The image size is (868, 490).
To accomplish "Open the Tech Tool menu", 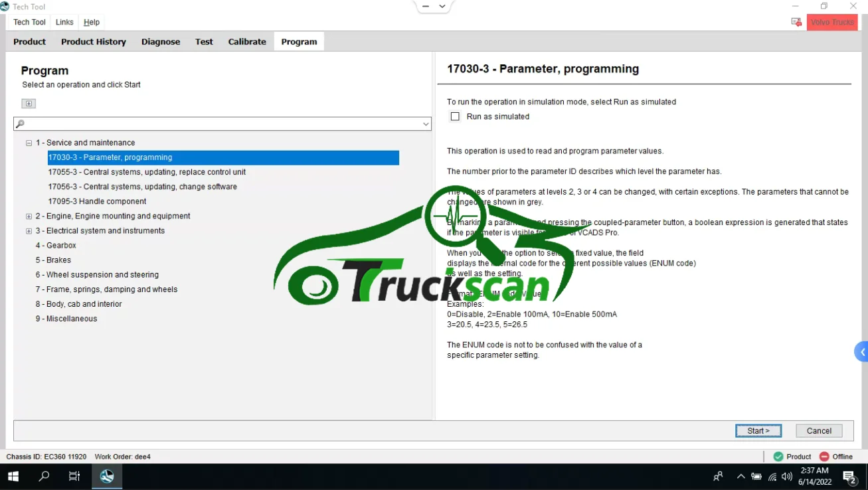I will [30, 23].
